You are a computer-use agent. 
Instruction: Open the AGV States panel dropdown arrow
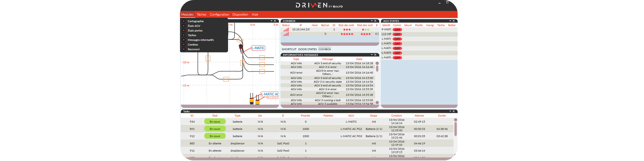tap(450, 21)
